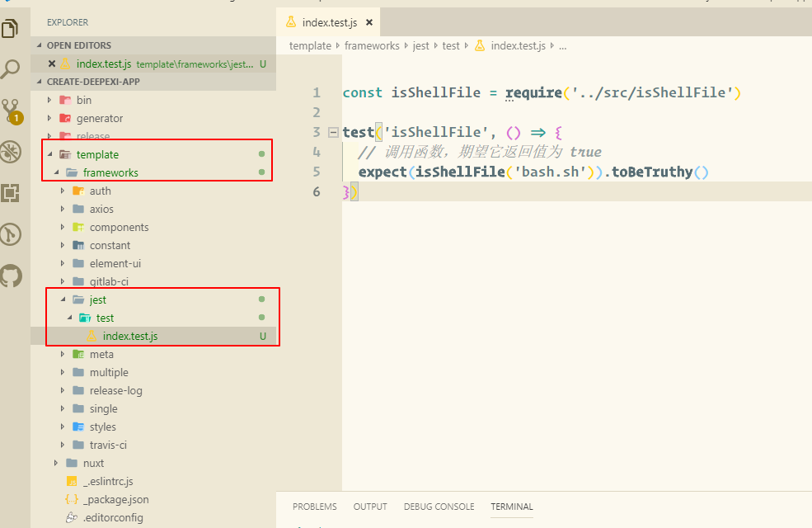This screenshot has width=812, height=528.
Task: Open the Extensions activity bar icon
Action: coord(11,193)
